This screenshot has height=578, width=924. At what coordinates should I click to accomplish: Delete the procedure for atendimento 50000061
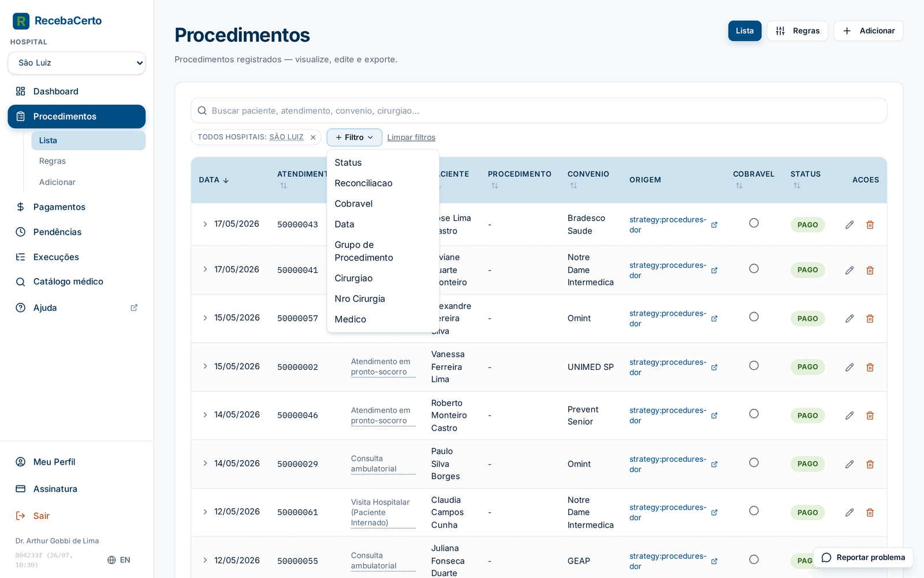point(870,513)
